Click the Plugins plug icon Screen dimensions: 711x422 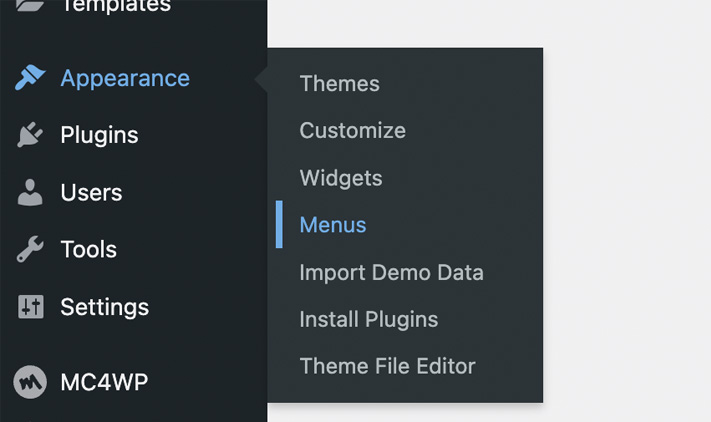[30, 135]
